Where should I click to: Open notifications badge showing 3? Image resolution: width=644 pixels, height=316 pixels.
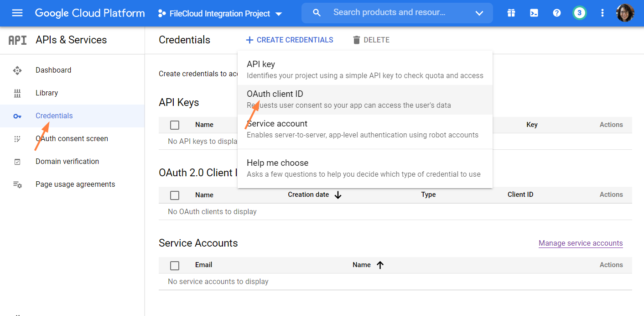(x=579, y=13)
